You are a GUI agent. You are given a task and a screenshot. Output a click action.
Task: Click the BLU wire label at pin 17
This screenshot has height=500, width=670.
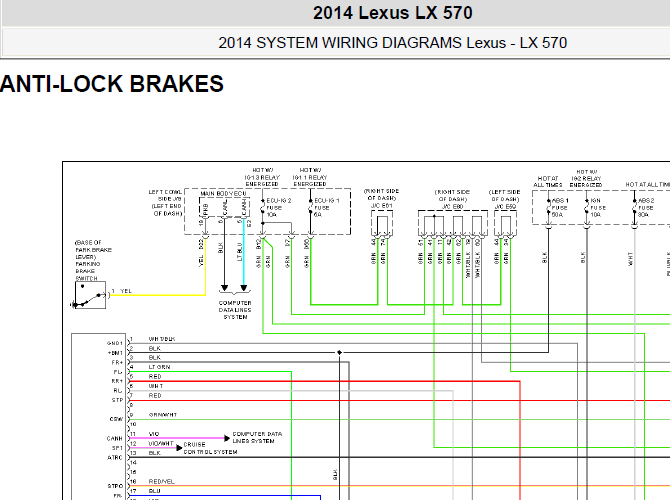tap(155, 491)
